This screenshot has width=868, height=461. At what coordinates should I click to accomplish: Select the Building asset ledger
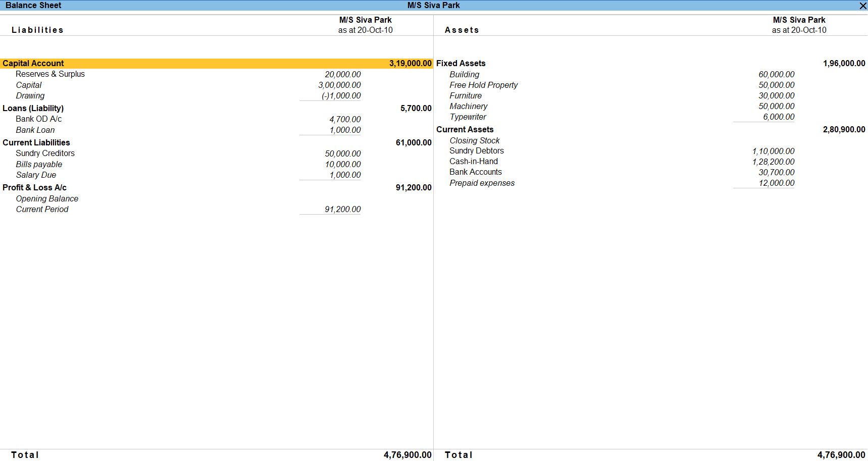point(464,75)
